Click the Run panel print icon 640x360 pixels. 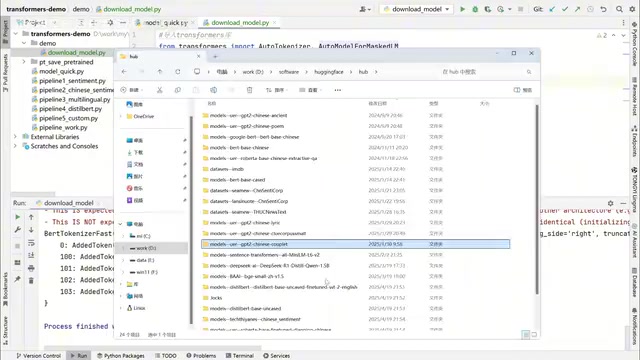coord(31,268)
